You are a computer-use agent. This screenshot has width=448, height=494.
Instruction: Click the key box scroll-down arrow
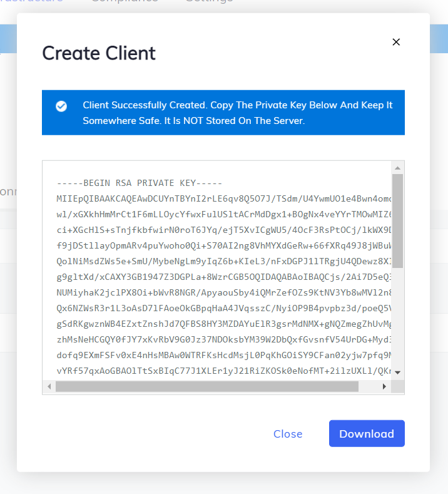[x=397, y=373]
